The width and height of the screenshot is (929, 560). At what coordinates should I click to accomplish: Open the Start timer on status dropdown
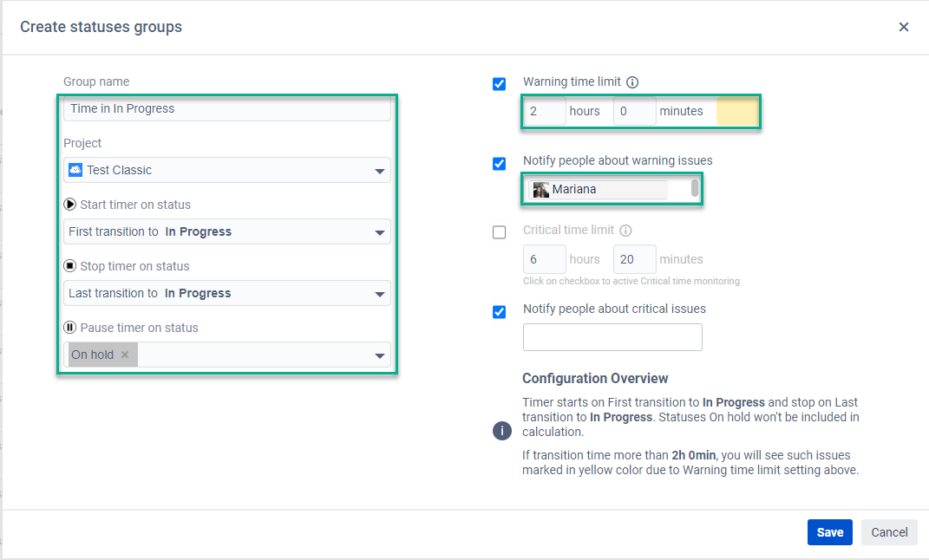pyautogui.click(x=227, y=231)
